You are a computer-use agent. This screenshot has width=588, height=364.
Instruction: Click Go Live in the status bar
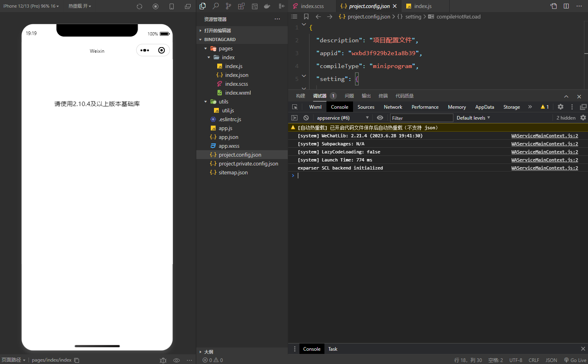coord(575,360)
